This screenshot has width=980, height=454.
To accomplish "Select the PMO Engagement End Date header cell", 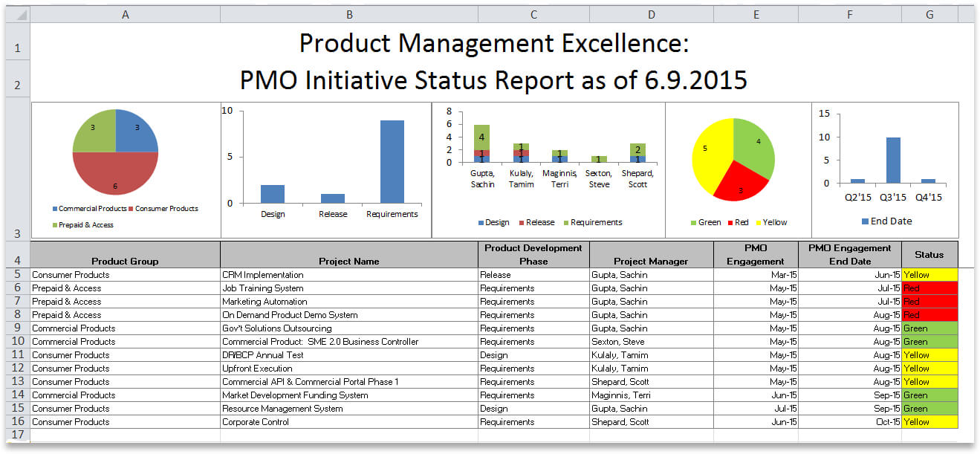I will tap(849, 254).
